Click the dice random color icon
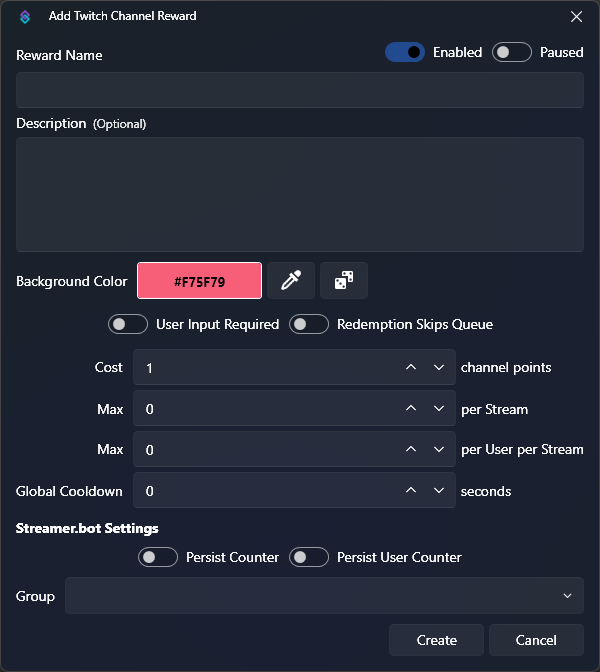The image size is (600, 672). (343, 281)
